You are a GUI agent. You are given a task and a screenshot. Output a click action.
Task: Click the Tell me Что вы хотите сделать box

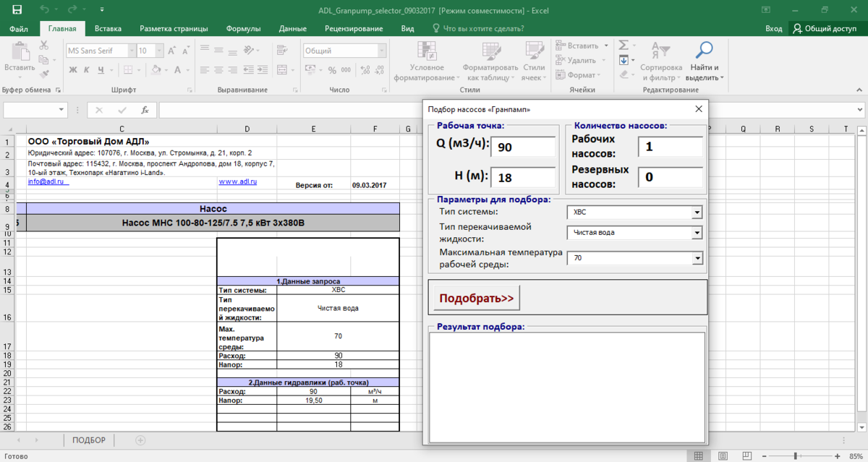pos(478,29)
